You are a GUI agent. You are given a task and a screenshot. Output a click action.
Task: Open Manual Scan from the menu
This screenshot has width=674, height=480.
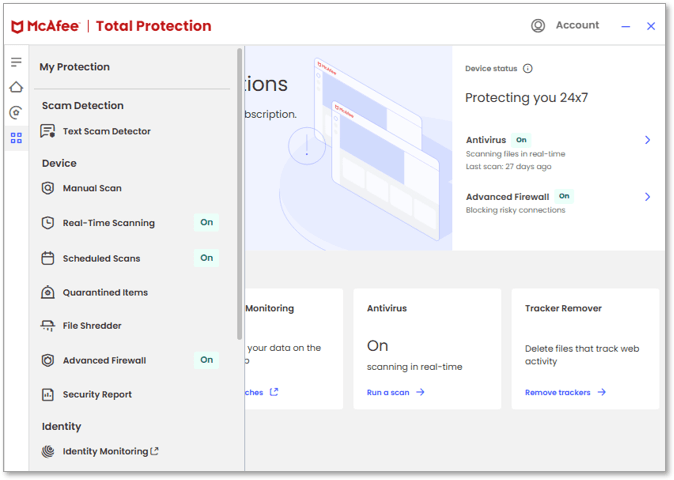(x=92, y=188)
